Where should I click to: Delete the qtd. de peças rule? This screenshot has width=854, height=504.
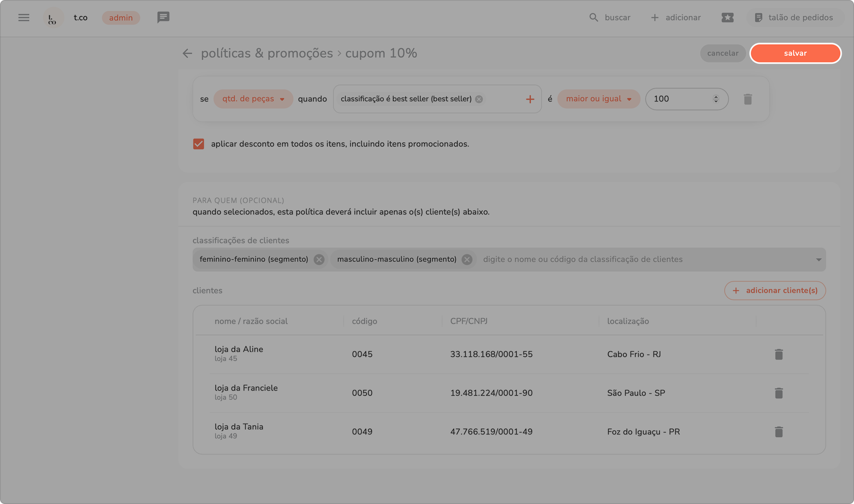(747, 99)
